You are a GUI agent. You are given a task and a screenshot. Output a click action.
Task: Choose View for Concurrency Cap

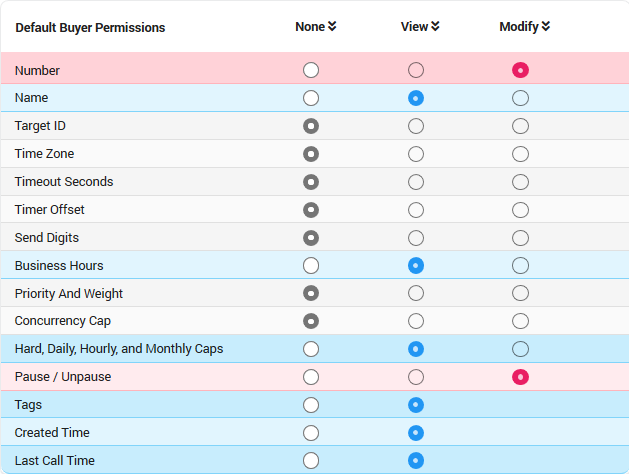416,321
